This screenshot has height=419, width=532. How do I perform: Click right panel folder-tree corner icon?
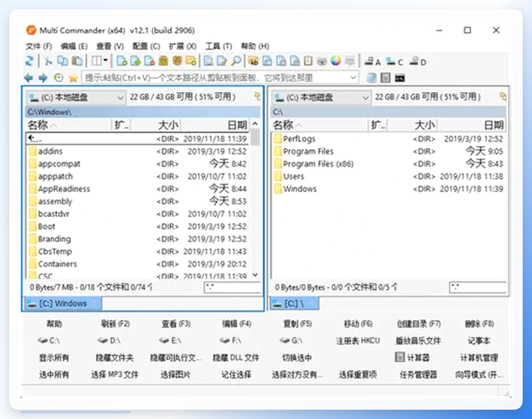[x=503, y=96]
